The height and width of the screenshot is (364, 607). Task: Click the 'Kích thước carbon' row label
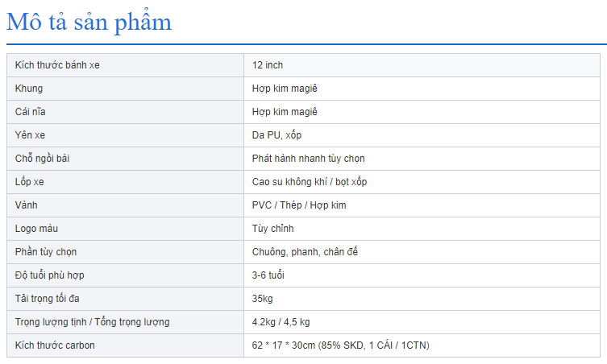[x=54, y=345]
